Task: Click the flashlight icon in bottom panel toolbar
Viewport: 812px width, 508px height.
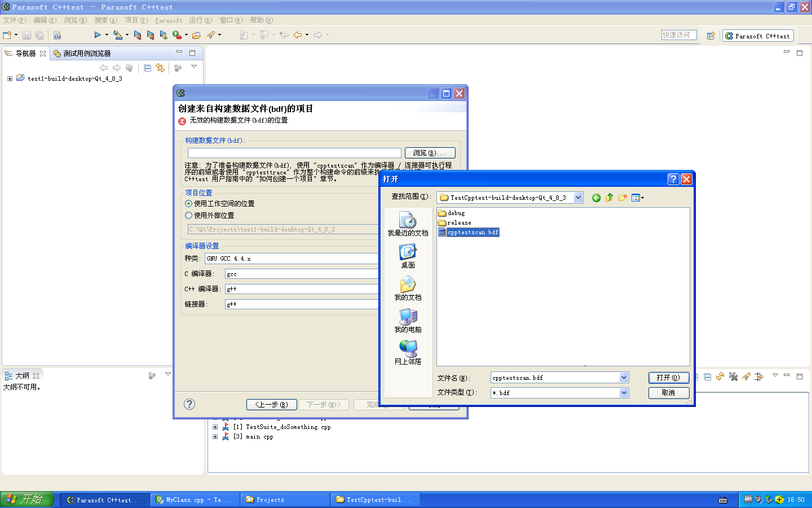Action: tap(746, 376)
